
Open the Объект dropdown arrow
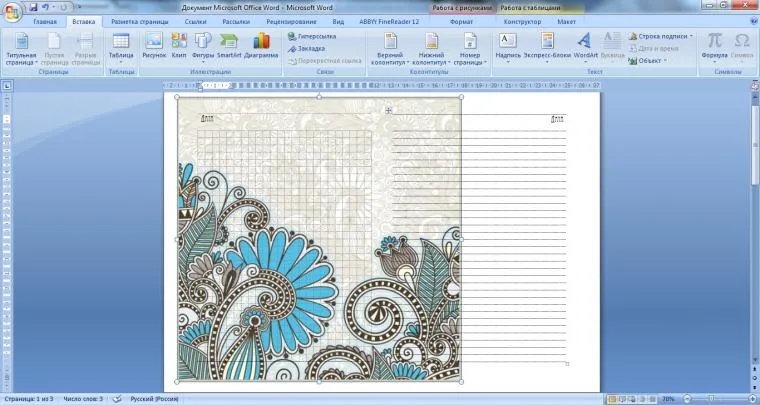pyautogui.click(x=665, y=61)
